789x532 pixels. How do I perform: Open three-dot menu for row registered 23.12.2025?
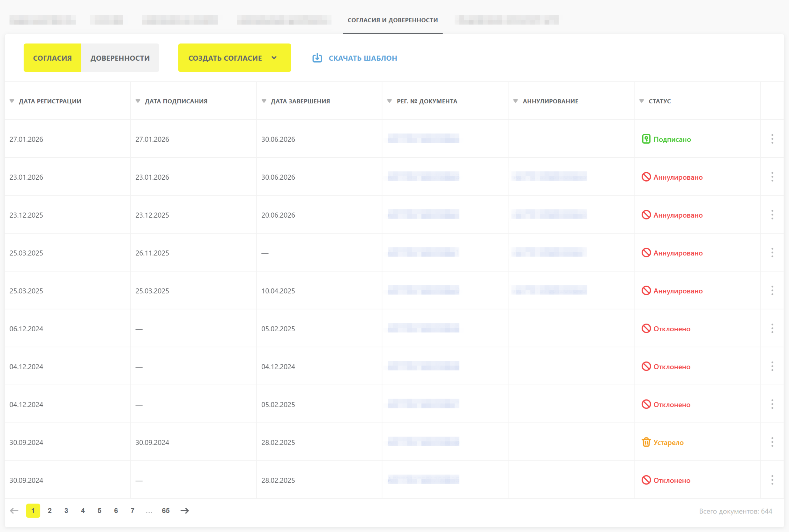772,215
